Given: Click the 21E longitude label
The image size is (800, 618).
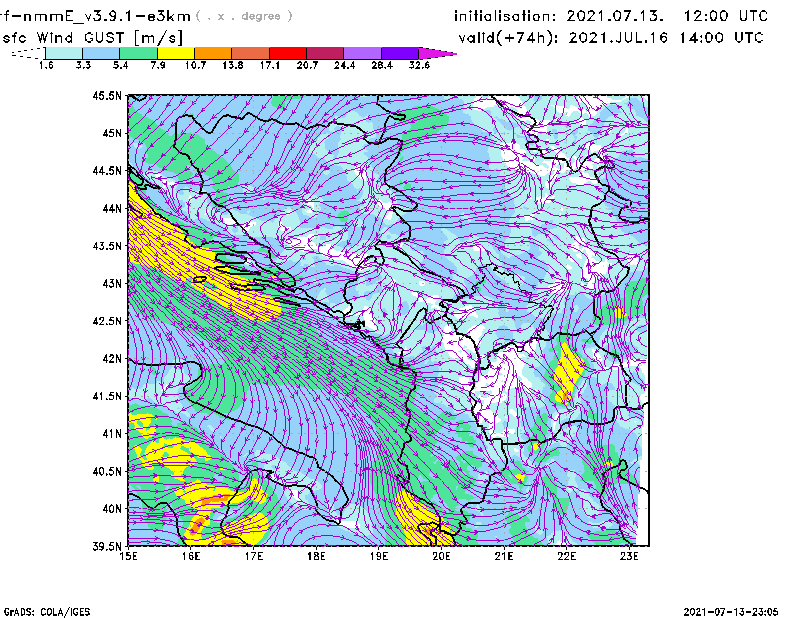Looking at the screenshot, I should pos(504,556).
